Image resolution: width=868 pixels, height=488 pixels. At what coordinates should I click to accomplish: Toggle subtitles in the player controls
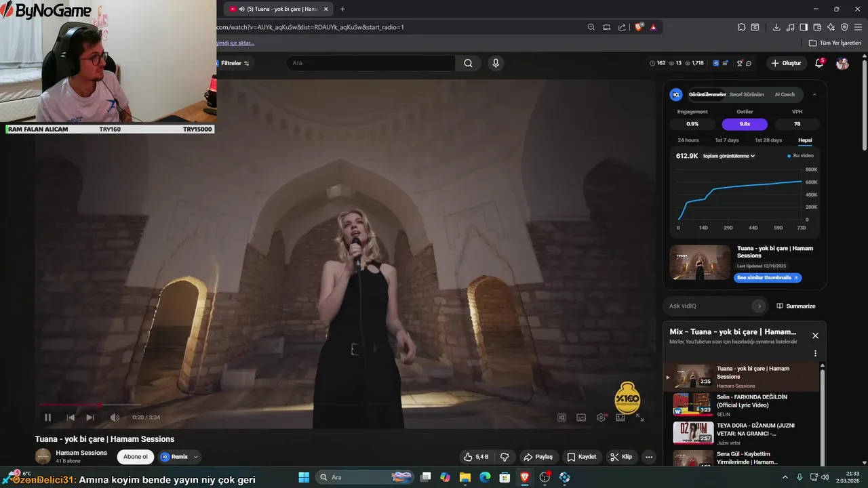pyautogui.click(x=581, y=418)
